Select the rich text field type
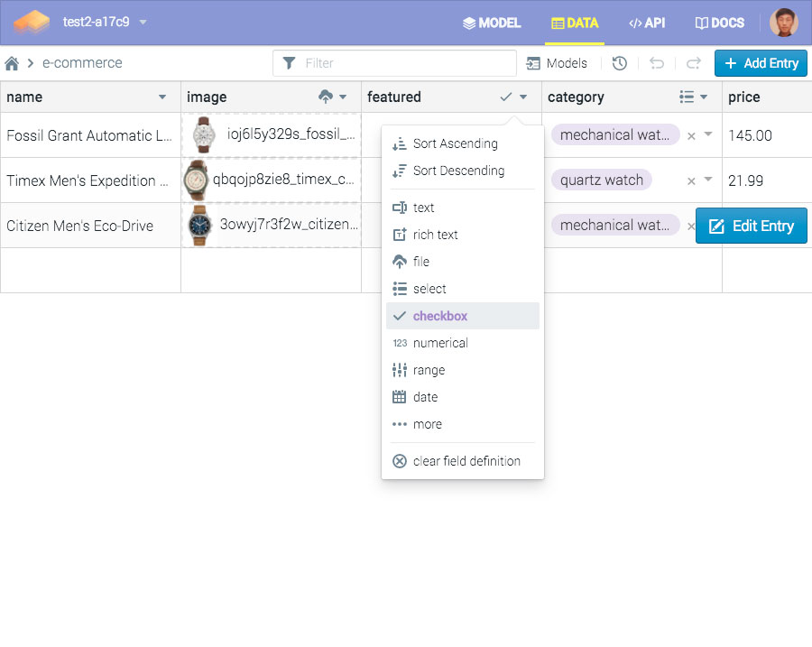This screenshot has width=812, height=647. pyautogui.click(x=435, y=235)
